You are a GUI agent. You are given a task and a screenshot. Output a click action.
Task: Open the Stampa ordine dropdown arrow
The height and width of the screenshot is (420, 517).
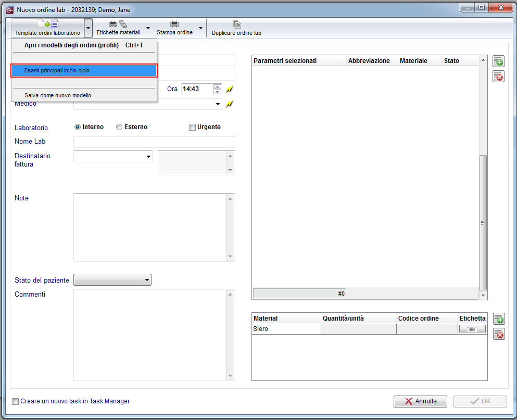click(200, 28)
